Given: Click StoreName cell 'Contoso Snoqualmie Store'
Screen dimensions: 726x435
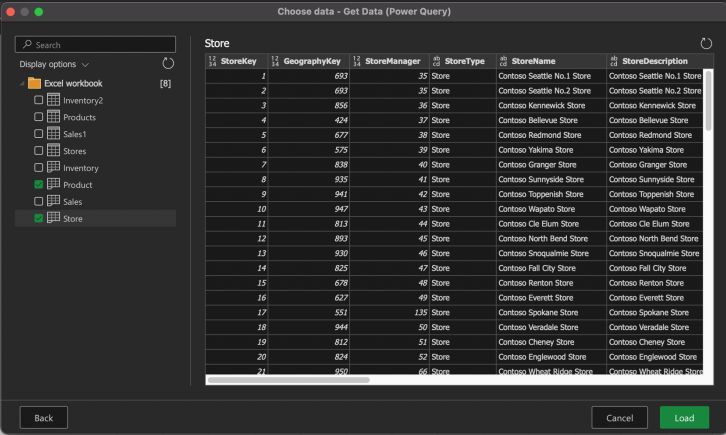Looking at the screenshot, I should (x=551, y=253).
